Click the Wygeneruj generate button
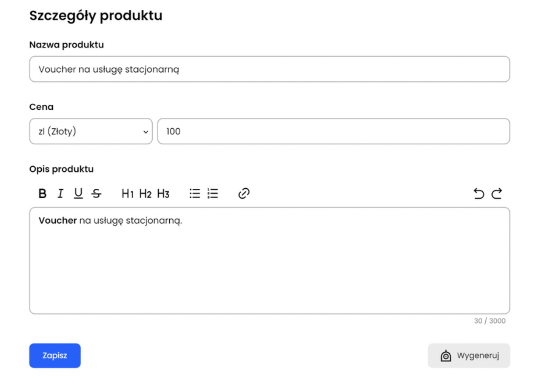Viewport: 547px width, 392px height. click(x=469, y=355)
